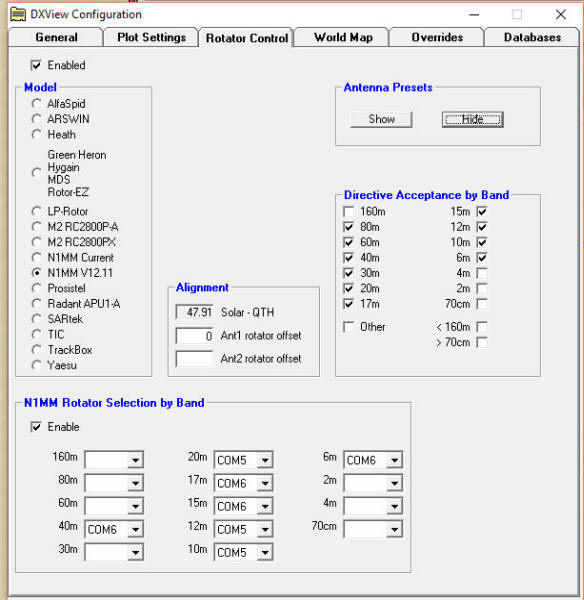Select the Rotator Control tab

pyautogui.click(x=246, y=38)
